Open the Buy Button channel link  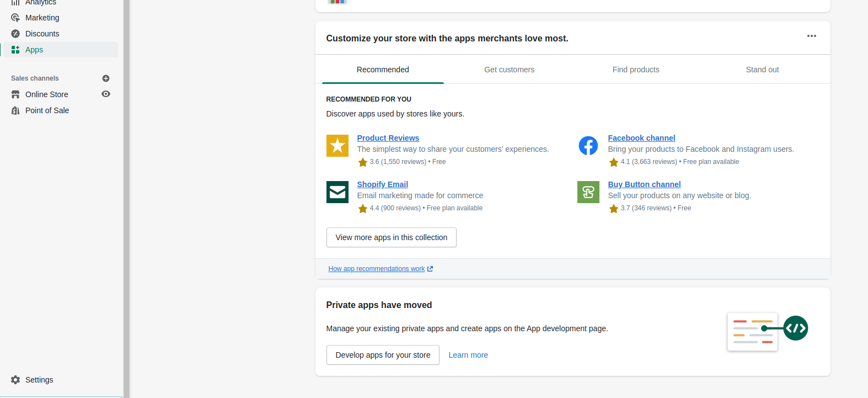(644, 184)
